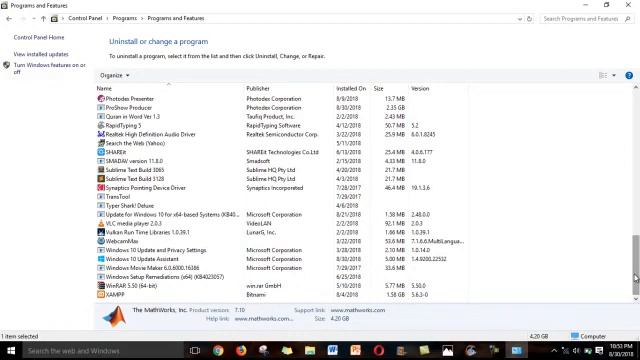640x360 pixels.
Task: Click the Search Programs and Features box
Action: click(587, 19)
